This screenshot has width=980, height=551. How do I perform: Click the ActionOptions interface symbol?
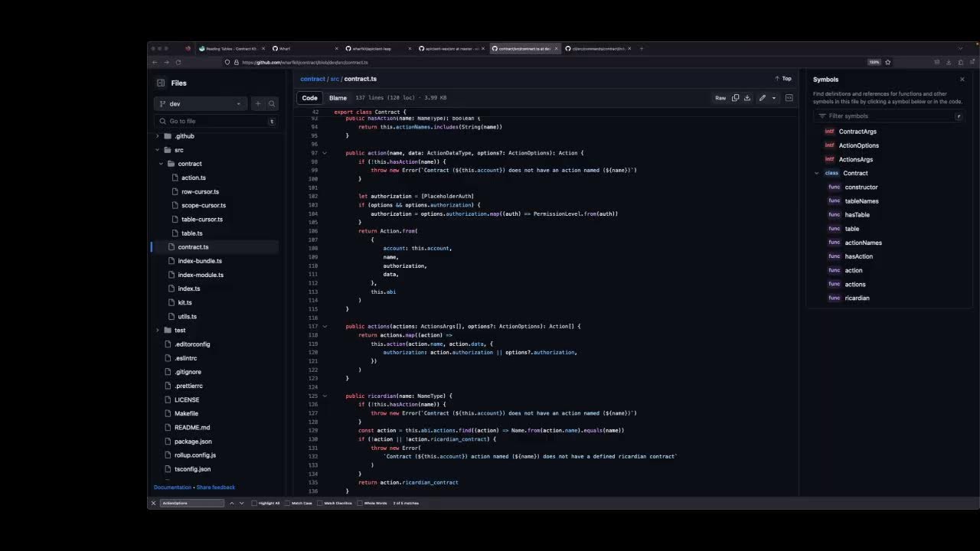point(859,145)
